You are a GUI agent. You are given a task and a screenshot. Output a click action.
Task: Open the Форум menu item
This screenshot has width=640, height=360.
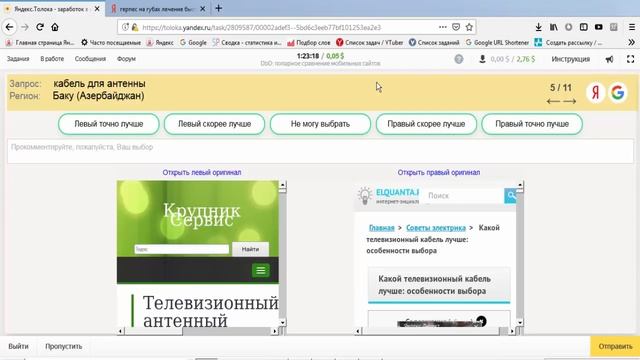(x=126, y=59)
